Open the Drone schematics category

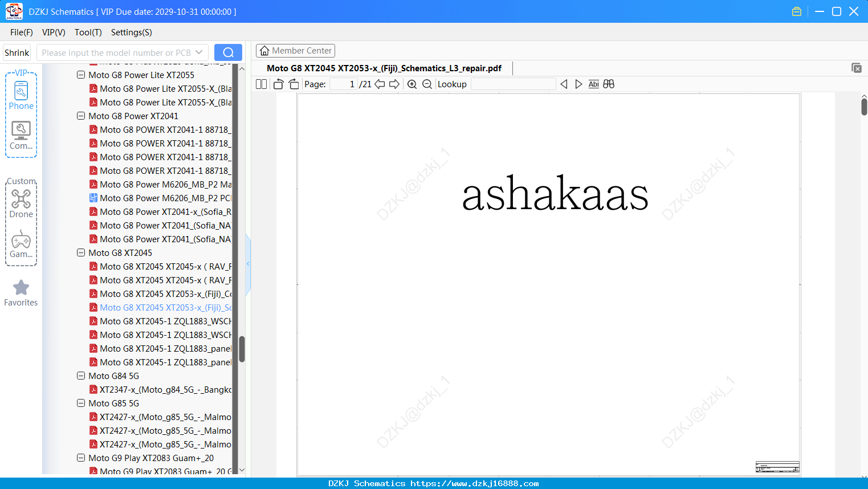(x=21, y=203)
